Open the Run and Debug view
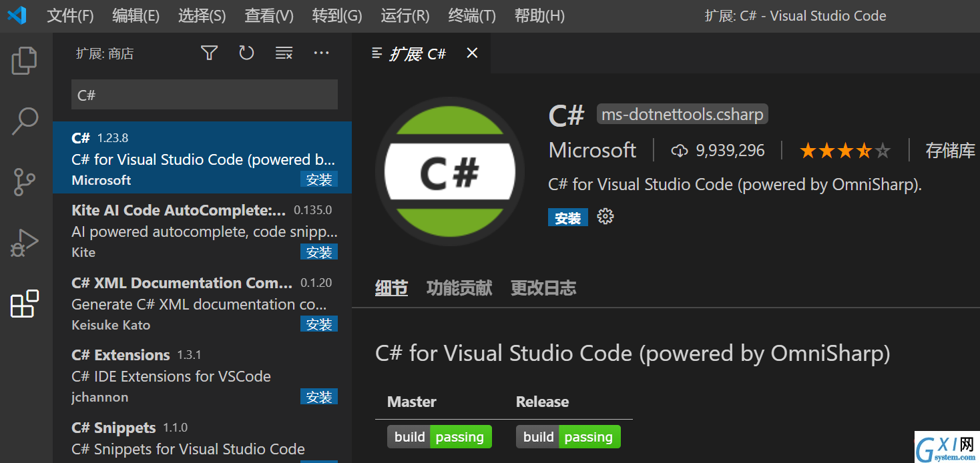The image size is (980, 463). (x=25, y=243)
